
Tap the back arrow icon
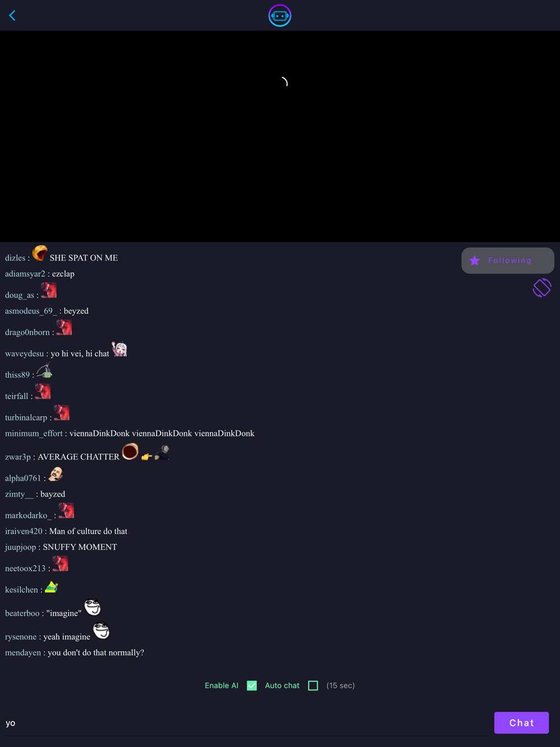click(x=12, y=16)
